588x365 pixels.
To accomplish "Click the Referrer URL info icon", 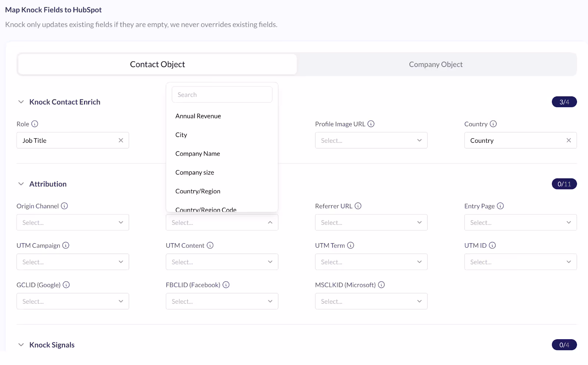I will click(x=358, y=206).
